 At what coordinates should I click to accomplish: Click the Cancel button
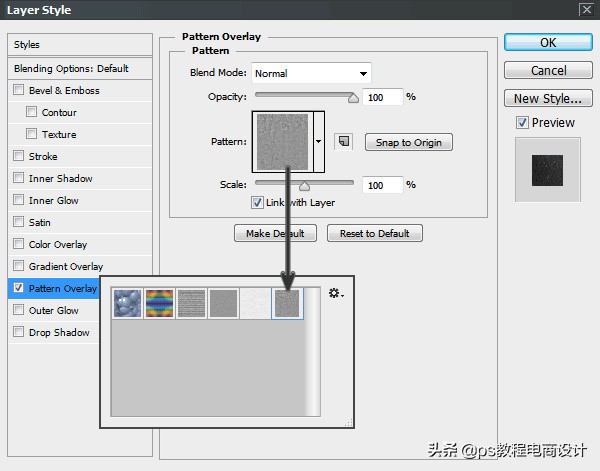pyautogui.click(x=548, y=70)
